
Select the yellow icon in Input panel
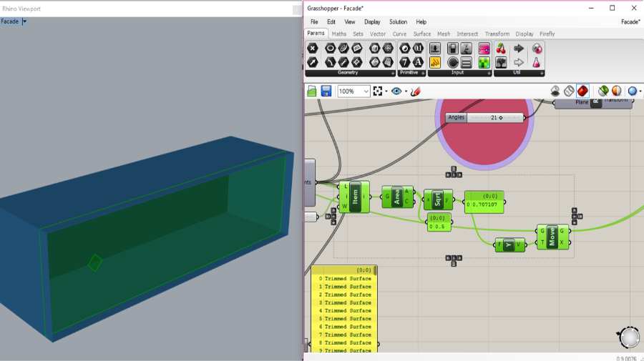(435, 62)
